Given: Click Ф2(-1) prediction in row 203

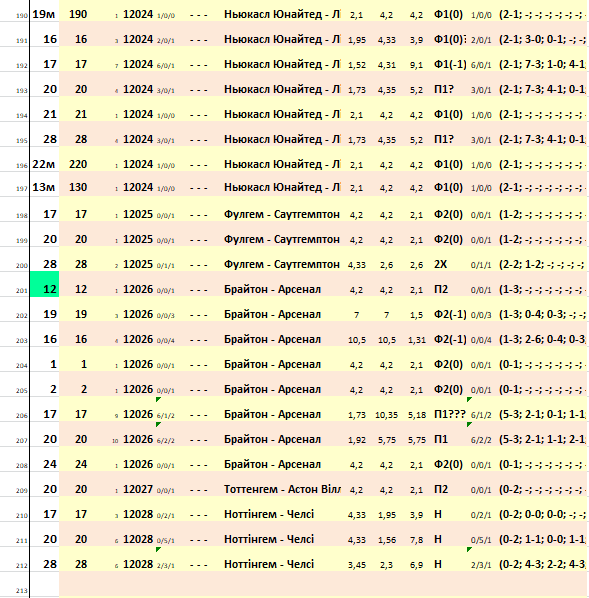Looking at the screenshot, I should [450, 339].
